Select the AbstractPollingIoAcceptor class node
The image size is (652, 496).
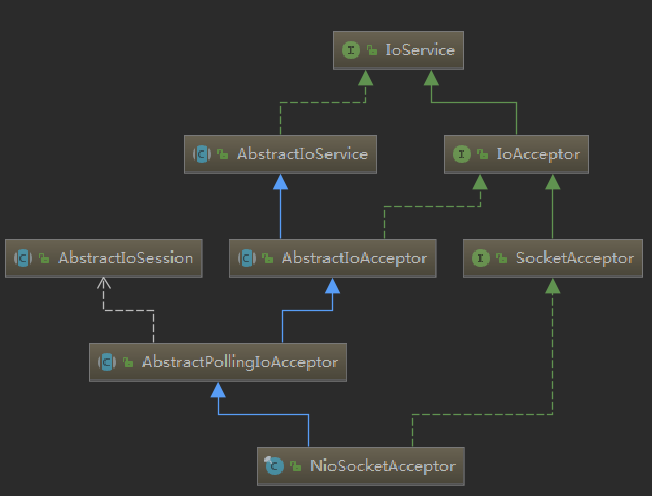(218, 362)
